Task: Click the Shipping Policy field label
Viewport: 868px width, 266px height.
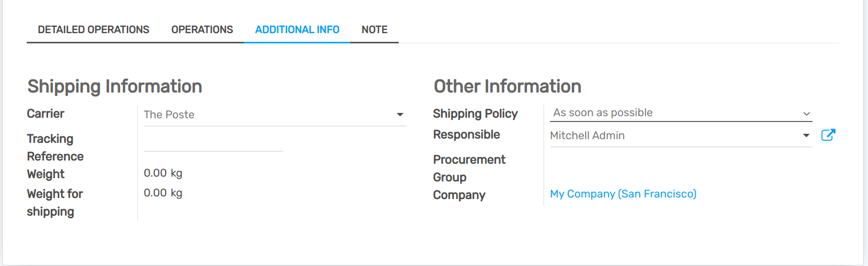Action: tap(475, 113)
